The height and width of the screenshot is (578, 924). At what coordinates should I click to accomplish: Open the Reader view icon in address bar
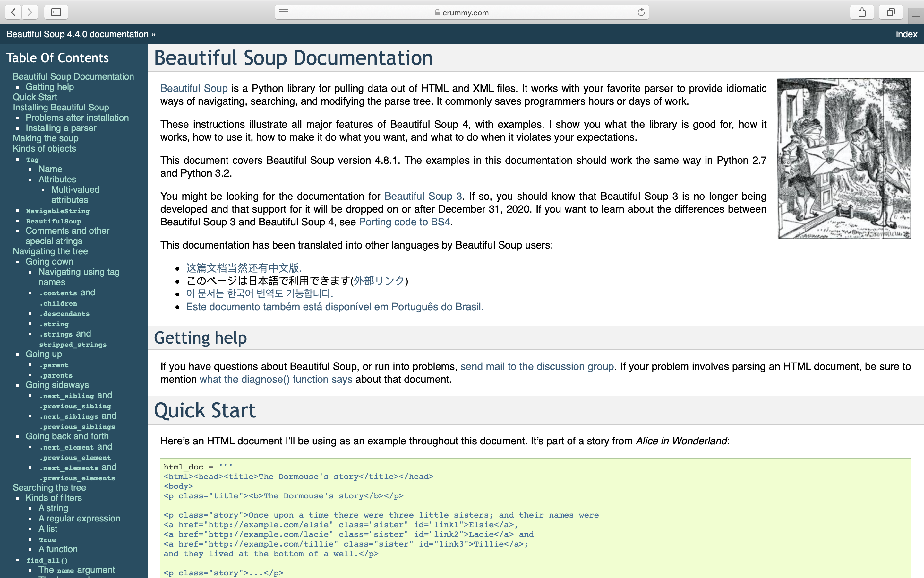284,12
